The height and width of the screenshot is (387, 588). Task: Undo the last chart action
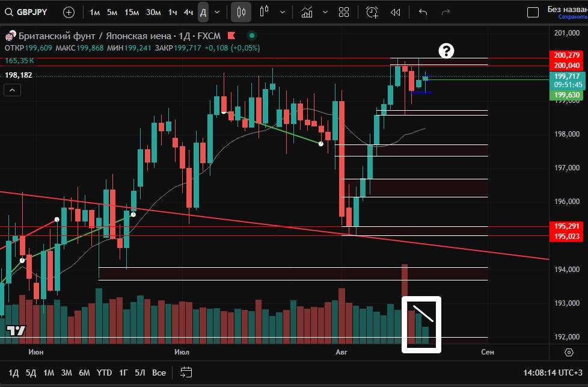point(423,12)
